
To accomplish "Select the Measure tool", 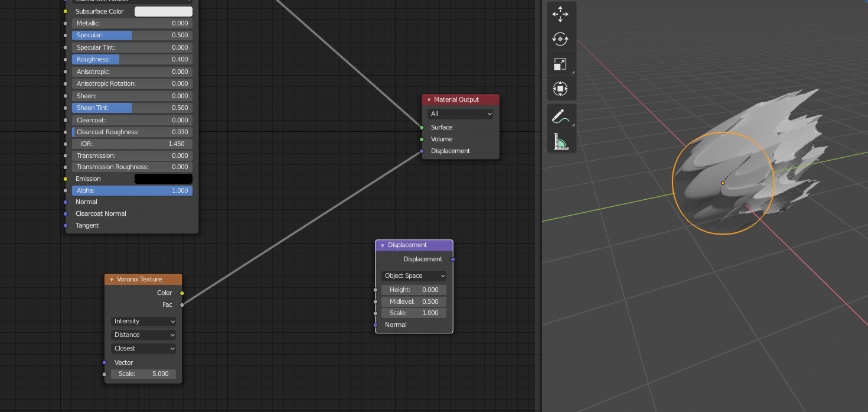I will [560, 141].
